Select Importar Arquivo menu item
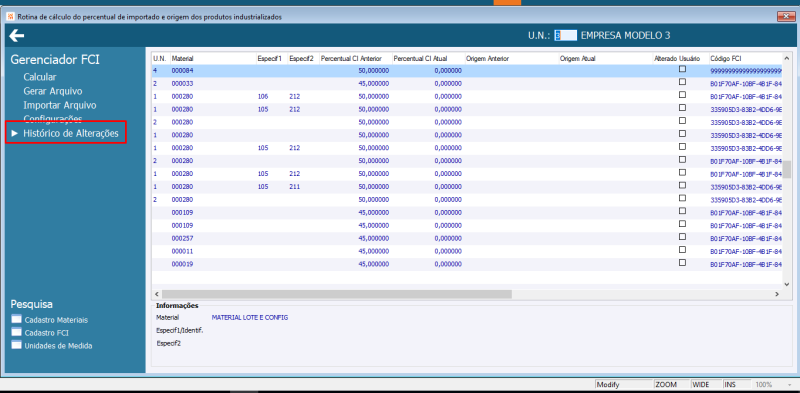 (x=60, y=105)
